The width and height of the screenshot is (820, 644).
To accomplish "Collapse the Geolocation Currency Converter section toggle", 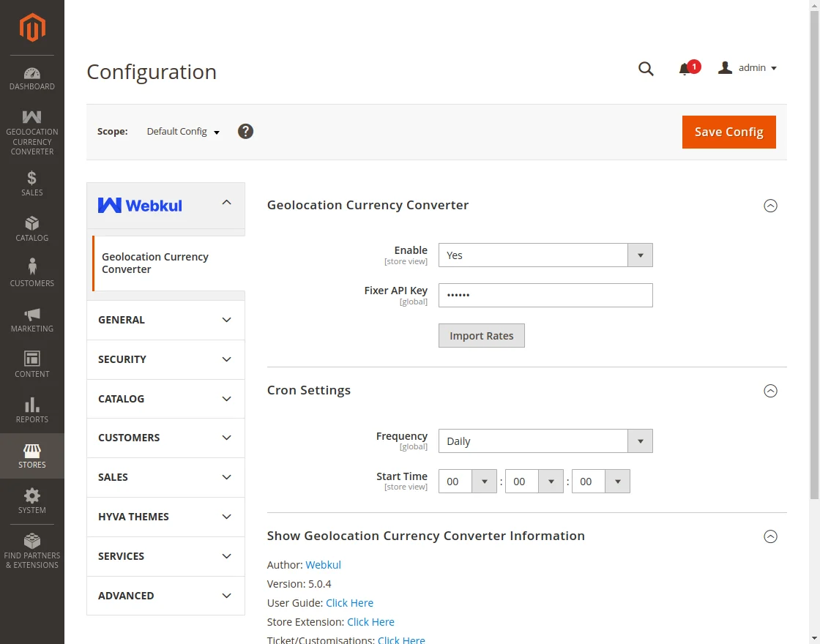I will 770,206.
